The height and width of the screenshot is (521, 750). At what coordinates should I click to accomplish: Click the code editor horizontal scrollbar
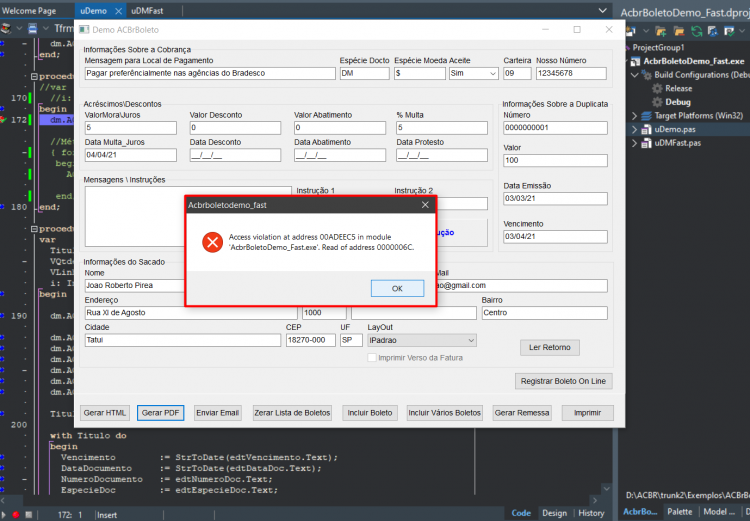pos(299,500)
